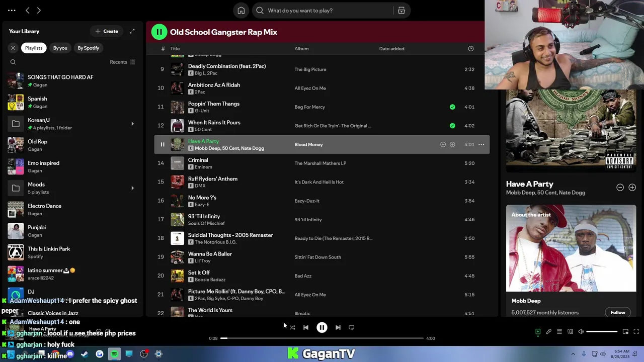
Task: Toggle shuffle mode
Action: [292, 327]
